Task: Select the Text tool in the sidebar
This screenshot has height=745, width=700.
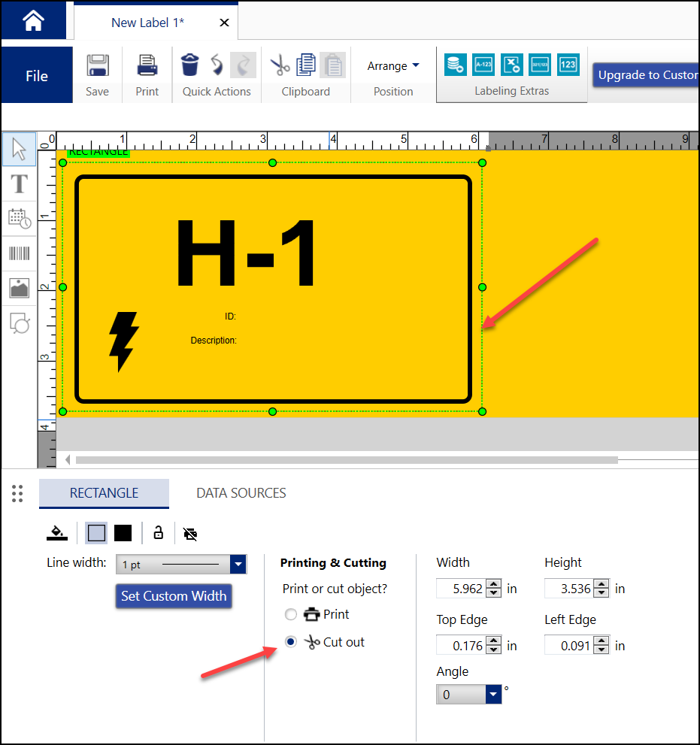Action: [19, 184]
